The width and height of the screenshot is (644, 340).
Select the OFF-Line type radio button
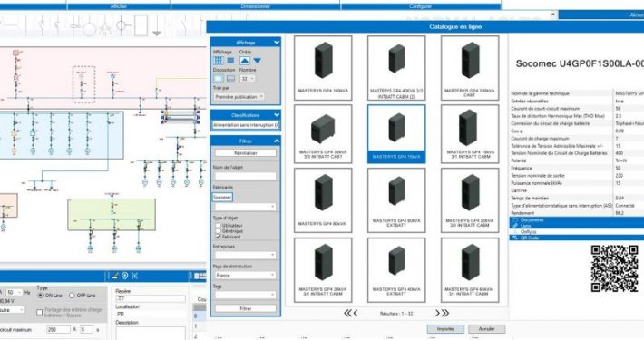[x=72, y=296]
